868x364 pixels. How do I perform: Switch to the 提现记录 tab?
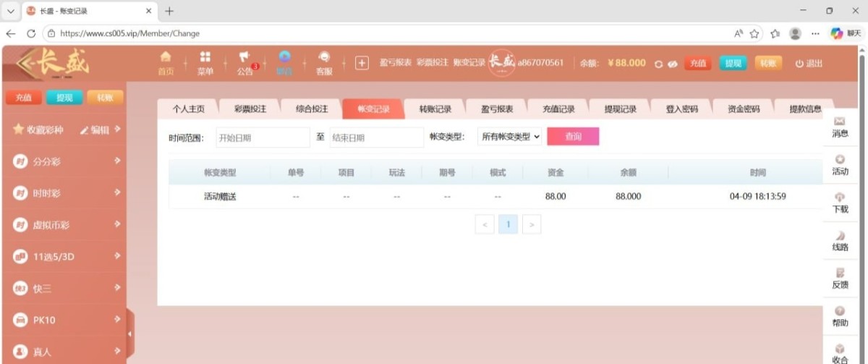(620, 109)
